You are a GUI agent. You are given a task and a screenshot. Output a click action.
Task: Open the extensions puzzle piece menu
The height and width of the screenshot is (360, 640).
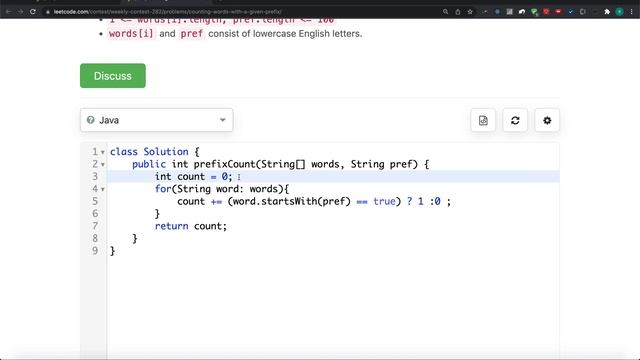coord(607,12)
